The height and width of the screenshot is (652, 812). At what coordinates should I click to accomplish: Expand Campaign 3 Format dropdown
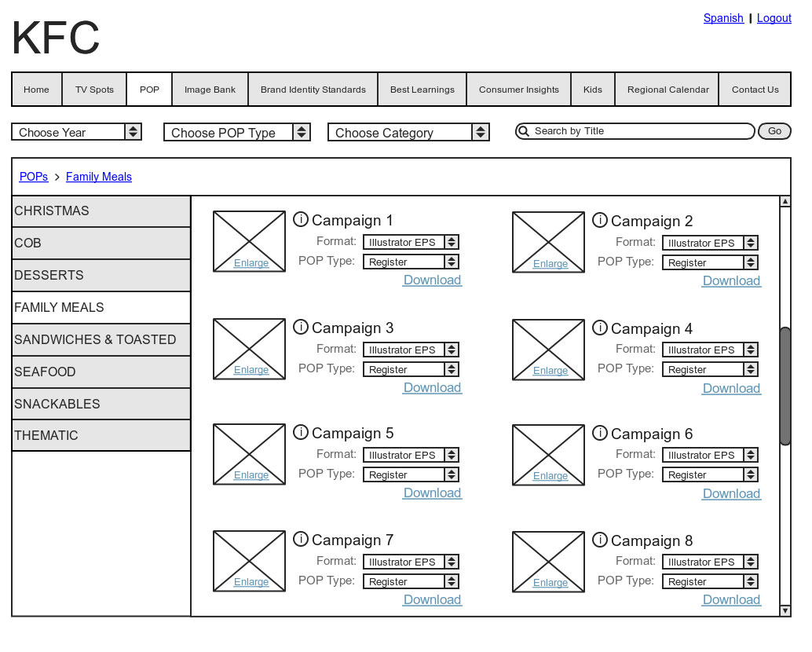click(411, 350)
